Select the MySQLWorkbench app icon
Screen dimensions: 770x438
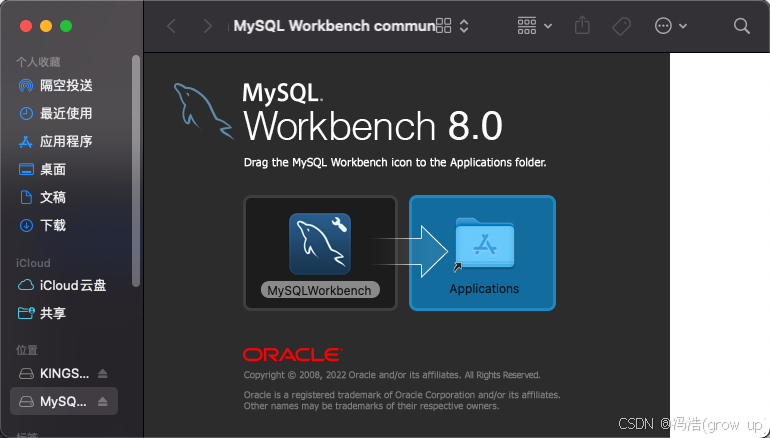(320, 244)
